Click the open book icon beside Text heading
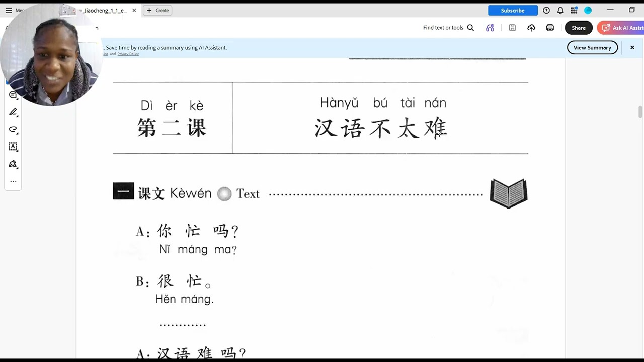Image resolution: width=644 pixels, height=362 pixels. point(509,193)
